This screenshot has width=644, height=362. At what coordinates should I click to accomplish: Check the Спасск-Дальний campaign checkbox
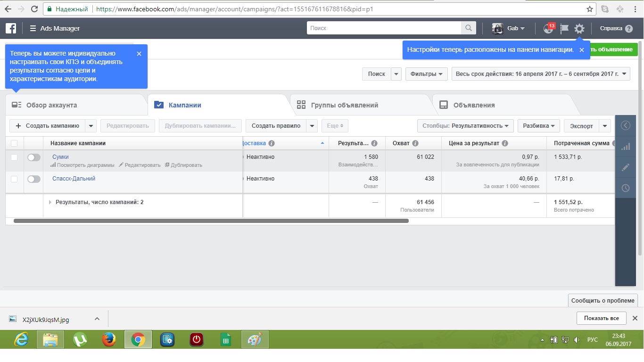click(14, 179)
